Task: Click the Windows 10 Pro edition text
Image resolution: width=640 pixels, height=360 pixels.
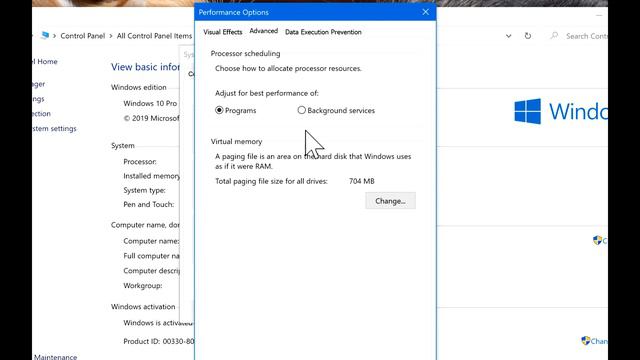Action: pos(150,103)
